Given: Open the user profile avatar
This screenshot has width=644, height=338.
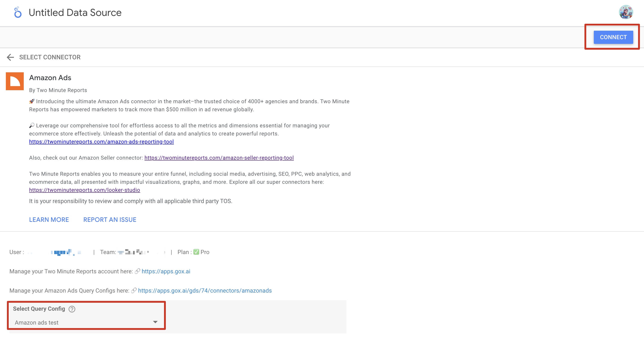Looking at the screenshot, I should click(x=625, y=12).
